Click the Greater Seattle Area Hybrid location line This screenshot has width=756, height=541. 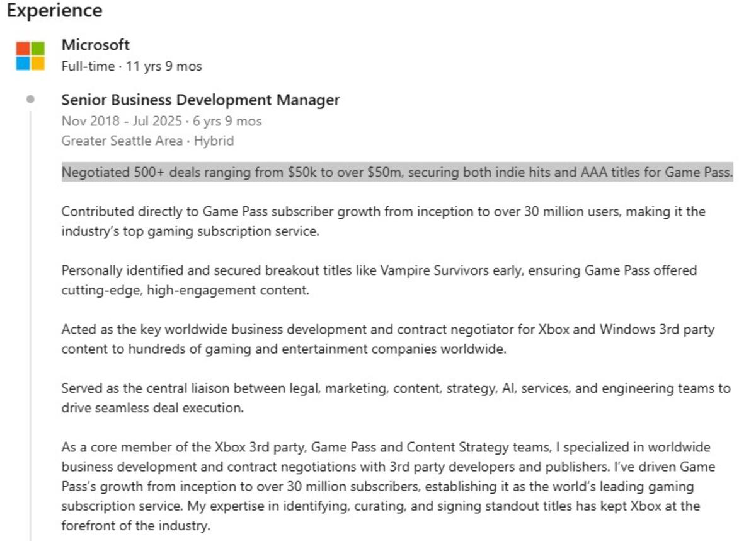(x=147, y=141)
